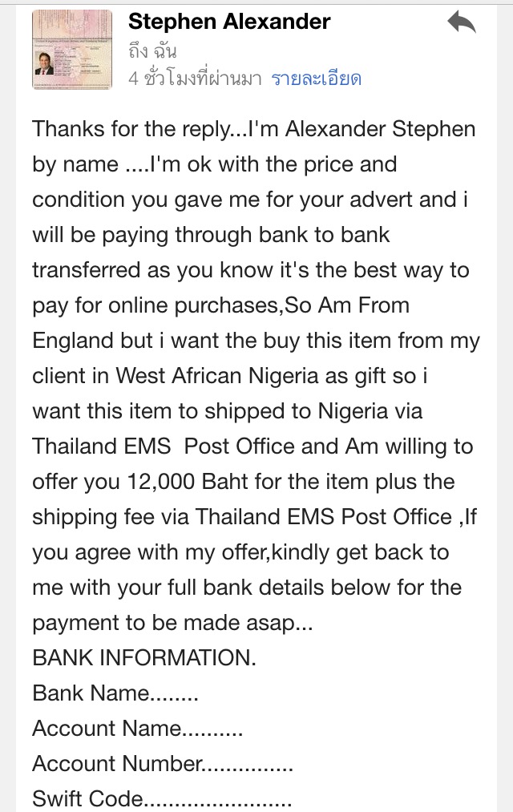Viewport: 513px width, 812px height.
Task: Select sender name Stephen Alexander
Action: point(229,22)
